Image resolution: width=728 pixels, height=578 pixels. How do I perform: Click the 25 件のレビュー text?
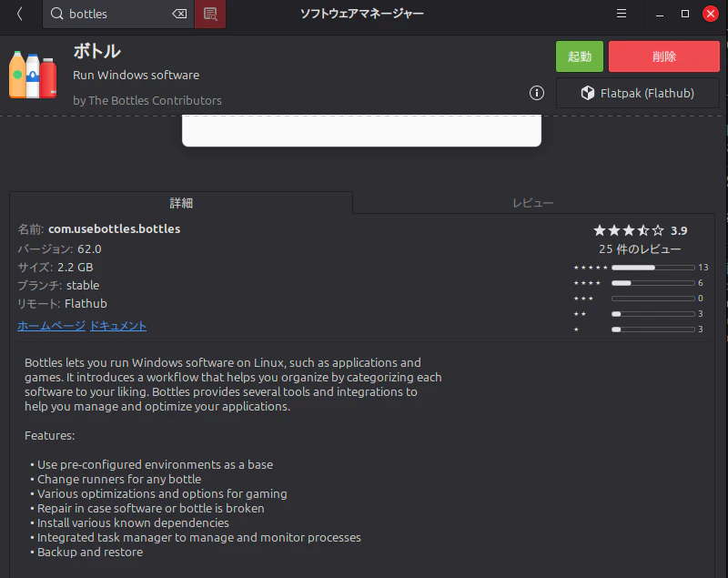(x=640, y=249)
